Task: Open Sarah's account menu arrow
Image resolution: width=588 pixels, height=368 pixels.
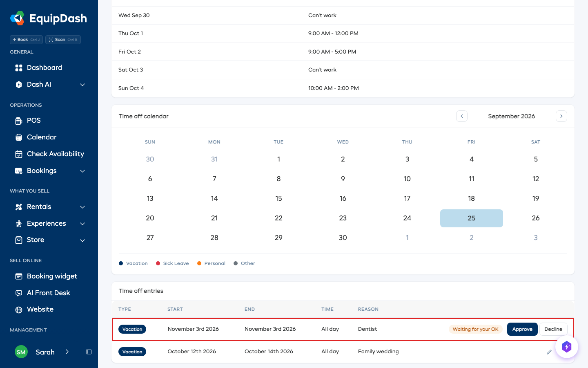Action: [x=67, y=352]
